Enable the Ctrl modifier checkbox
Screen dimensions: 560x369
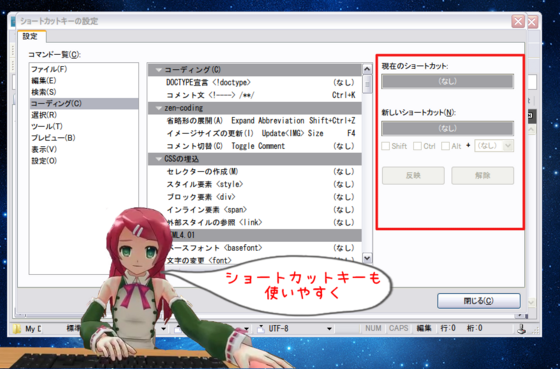pos(417,146)
